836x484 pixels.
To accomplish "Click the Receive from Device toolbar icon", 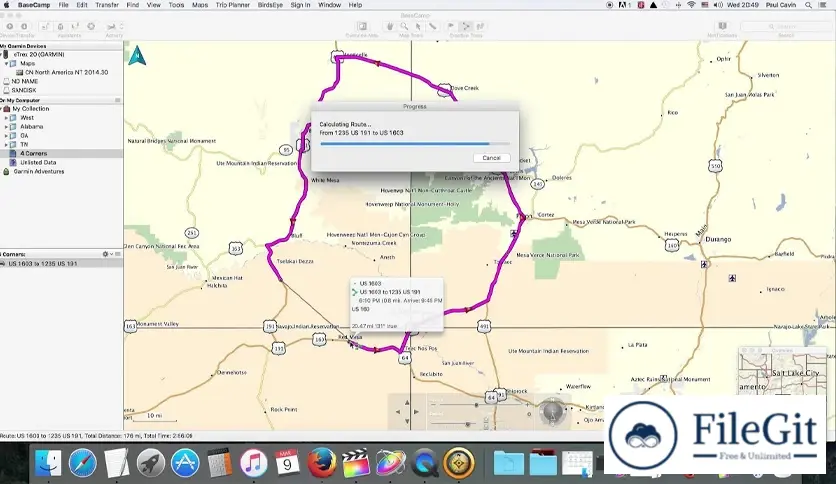I will tap(24, 26).
